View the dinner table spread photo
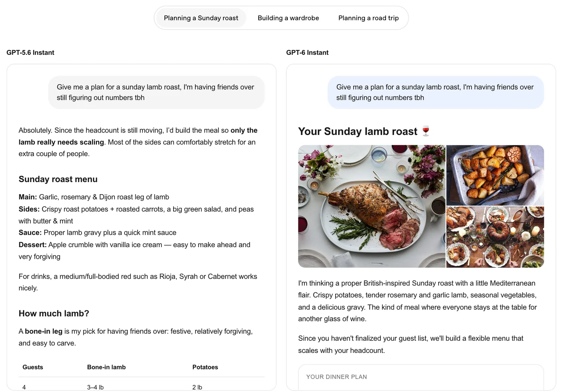Image resolution: width=563 pixels, height=392 pixels. tap(495, 237)
